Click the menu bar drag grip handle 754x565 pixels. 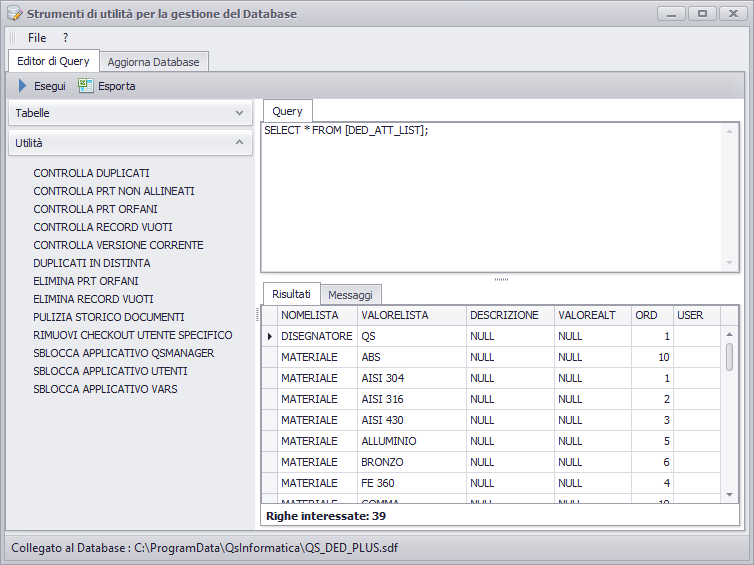[x=13, y=38]
